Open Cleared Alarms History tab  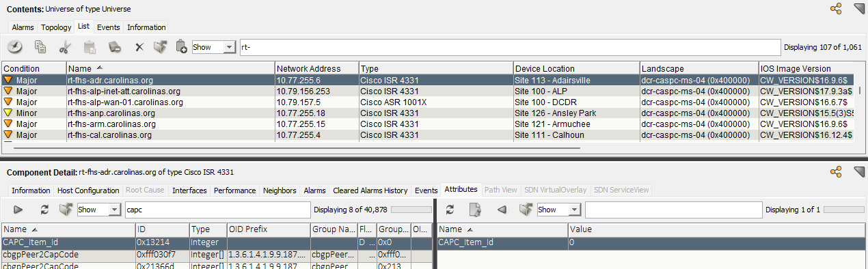370,190
